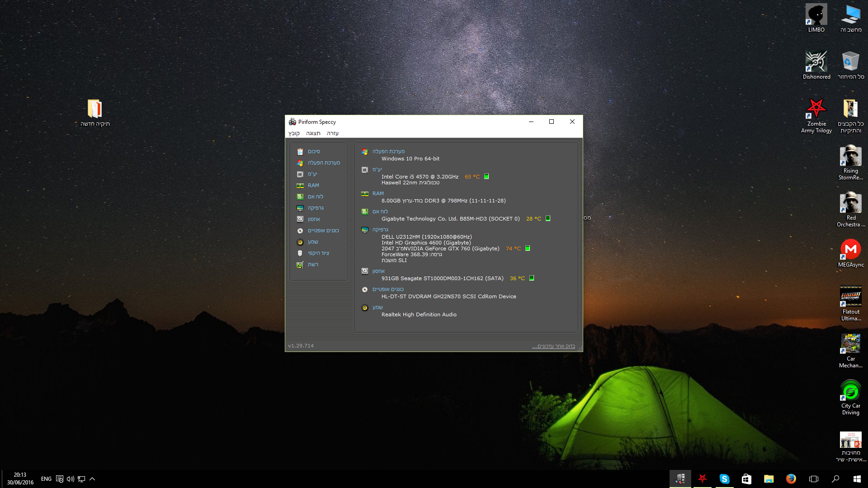
Task: Open the Help menu in Speccy
Action: pyautogui.click(x=333, y=133)
